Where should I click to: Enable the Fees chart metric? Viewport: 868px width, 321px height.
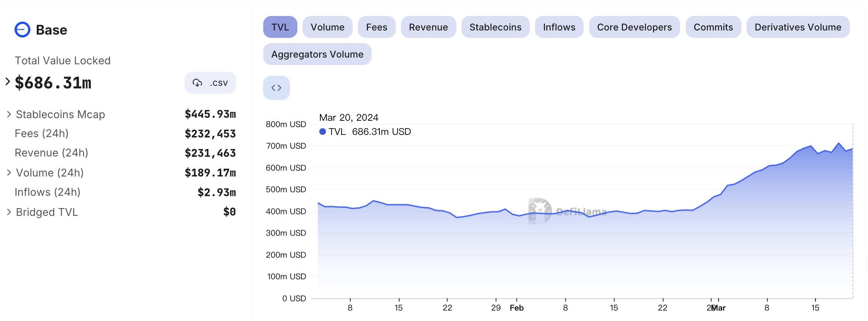(376, 27)
